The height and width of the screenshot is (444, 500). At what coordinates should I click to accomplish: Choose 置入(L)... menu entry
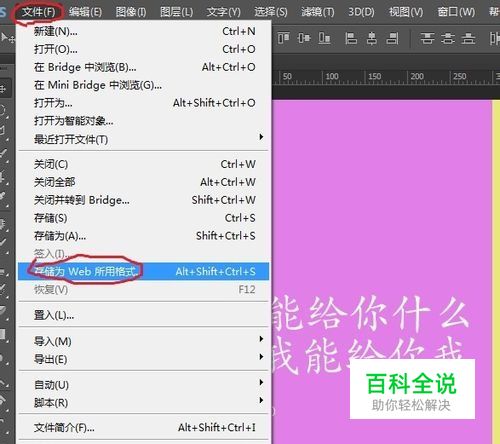click(144, 315)
